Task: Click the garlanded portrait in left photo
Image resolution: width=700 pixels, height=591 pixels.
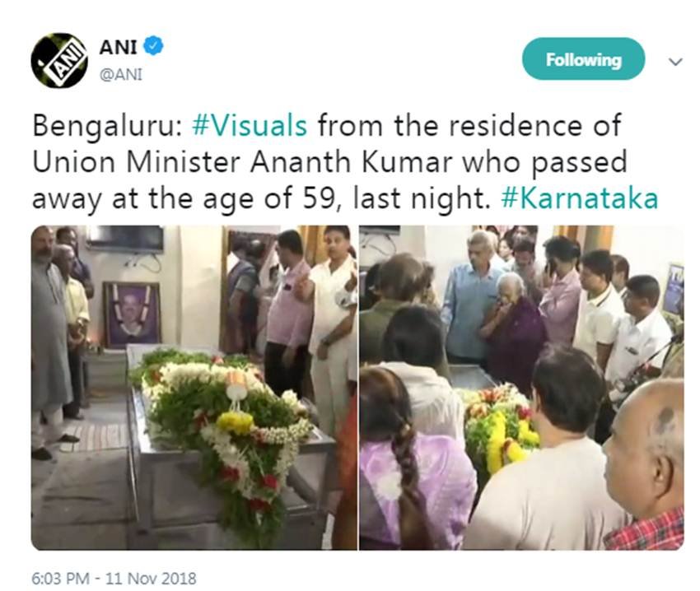Action: pyautogui.click(x=132, y=314)
